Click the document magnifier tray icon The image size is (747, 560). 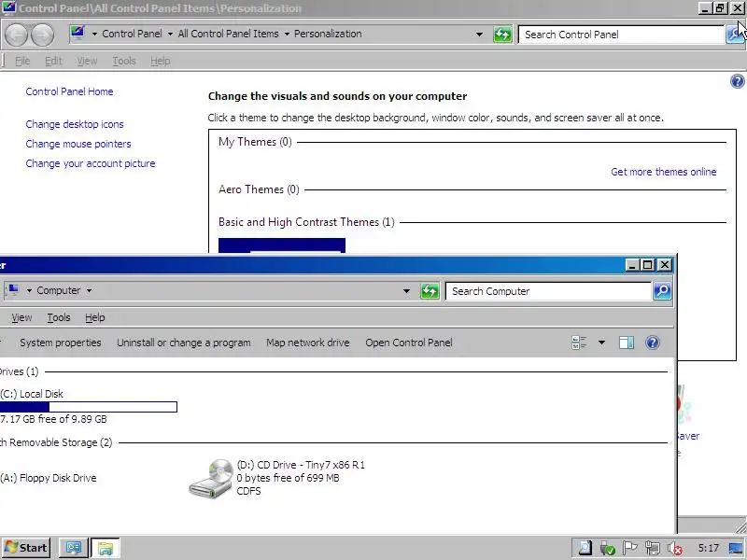click(585, 548)
